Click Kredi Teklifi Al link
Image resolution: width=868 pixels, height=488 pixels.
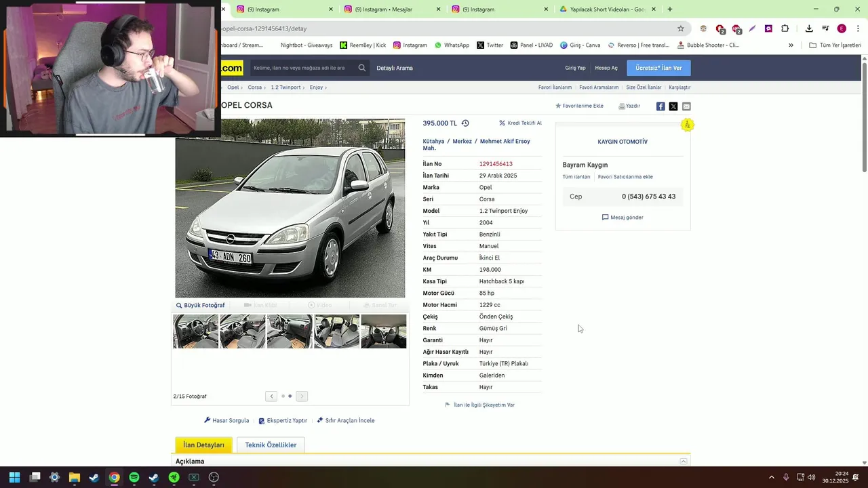point(520,123)
